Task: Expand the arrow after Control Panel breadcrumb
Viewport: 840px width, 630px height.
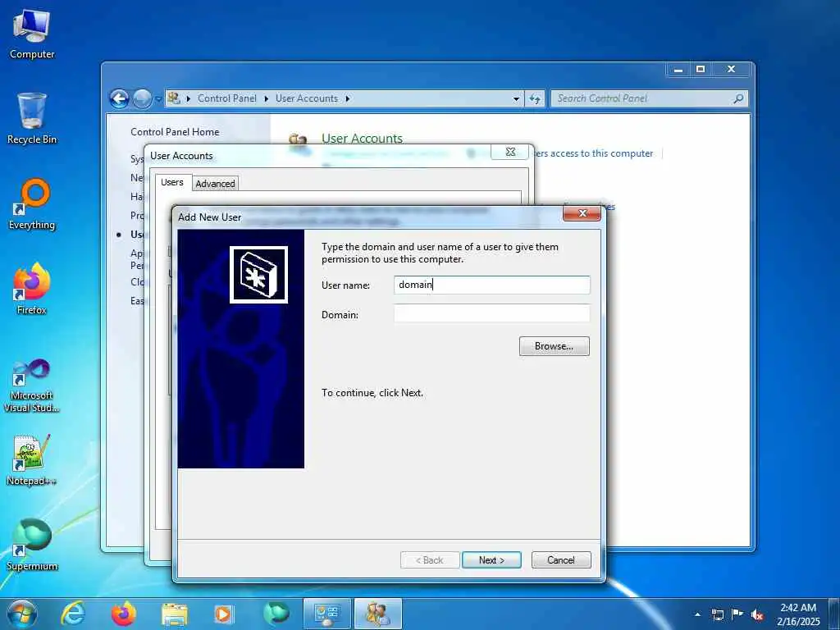Action: pos(267,98)
